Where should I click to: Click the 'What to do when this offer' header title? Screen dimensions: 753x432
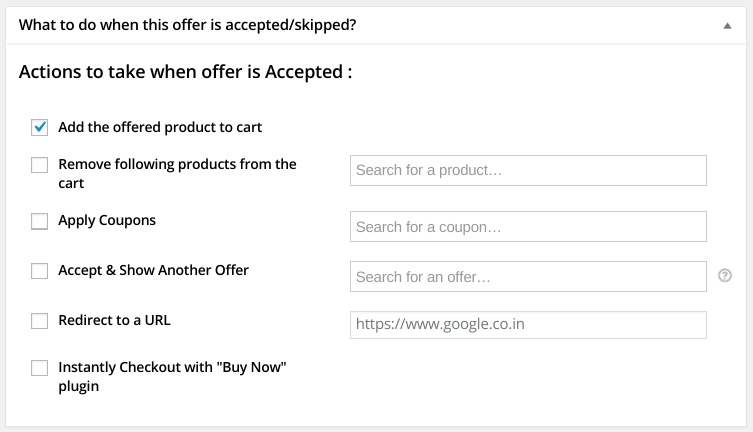tap(187, 25)
